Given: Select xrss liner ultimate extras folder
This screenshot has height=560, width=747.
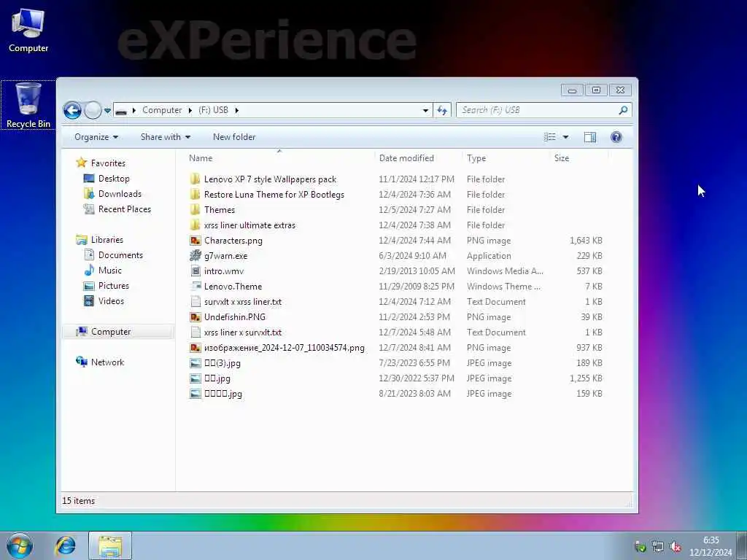Looking at the screenshot, I should [249, 225].
